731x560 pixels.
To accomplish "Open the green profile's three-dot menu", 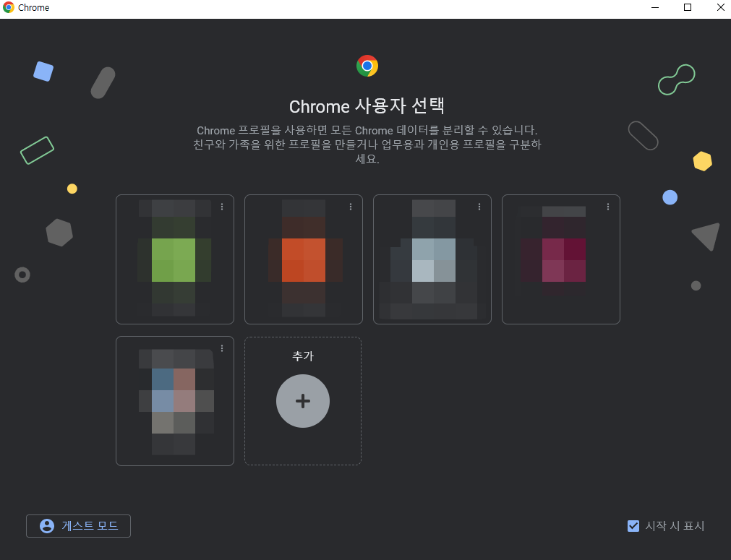I will (222, 206).
